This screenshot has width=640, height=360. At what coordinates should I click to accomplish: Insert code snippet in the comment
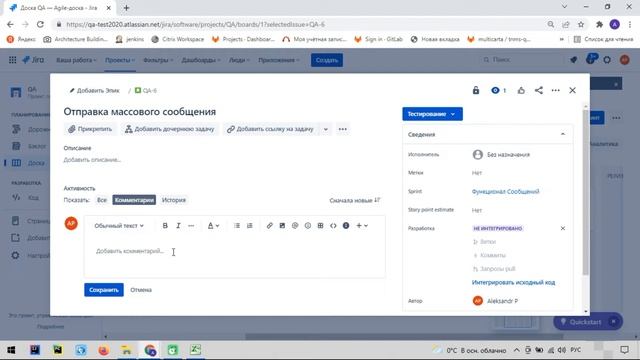pos(333,225)
